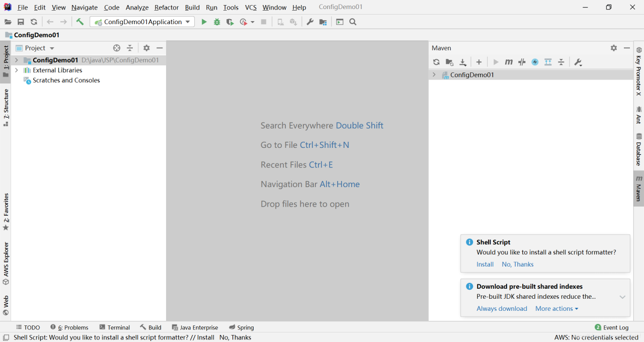Click the Search Everywhere magnifier icon

tap(353, 22)
